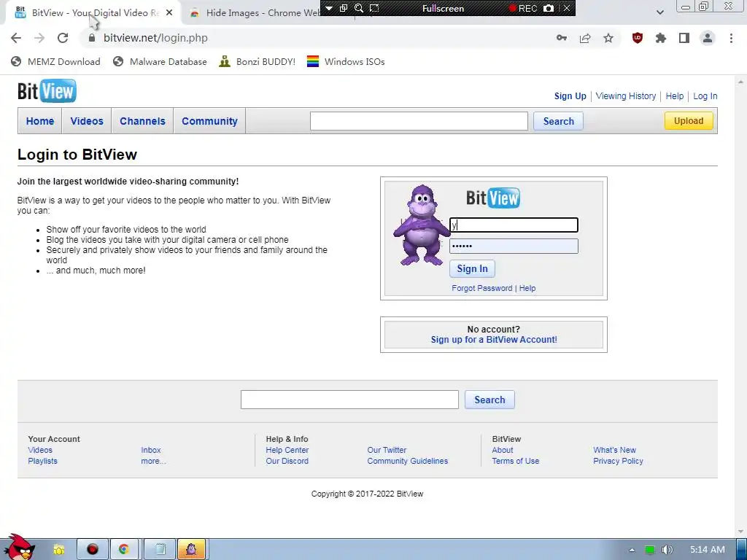The height and width of the screenshot is (560, 747).
Task: Bookmark this page with the star icon
Action: [608, 38]
